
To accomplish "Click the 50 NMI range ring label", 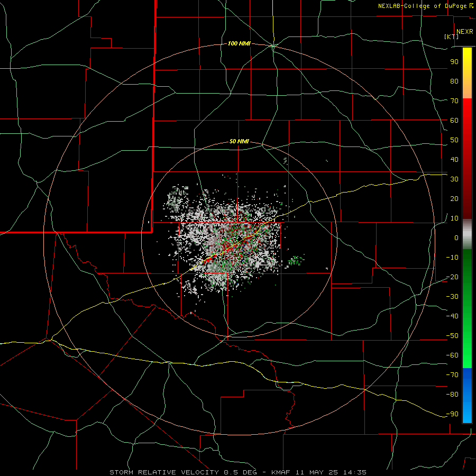I will [x=239, y=141].
